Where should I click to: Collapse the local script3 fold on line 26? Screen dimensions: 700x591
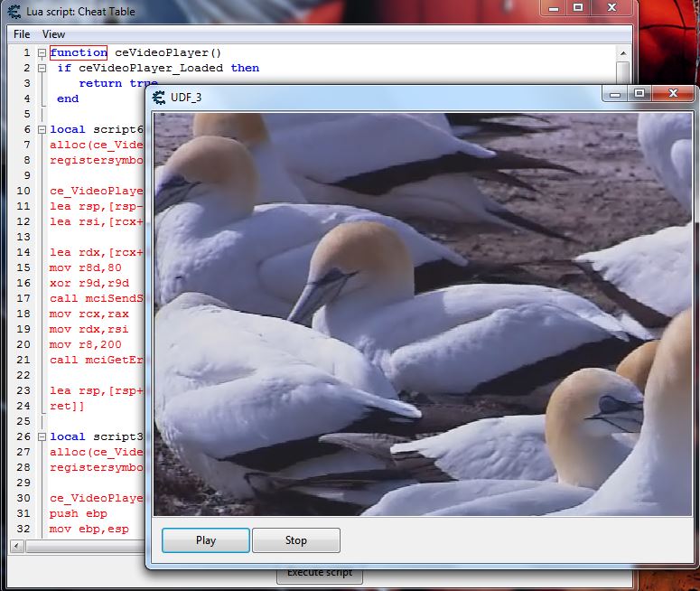pos(42,436)
